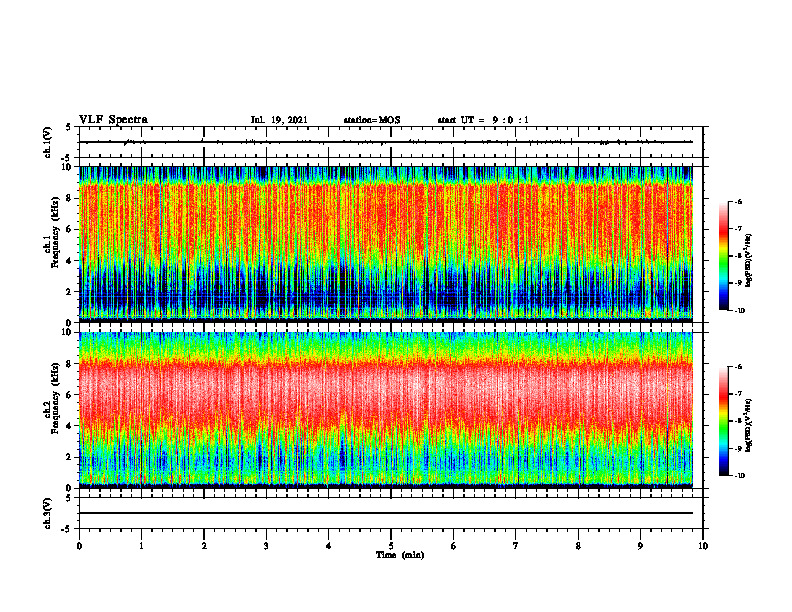
Task: Click the ch.1 spectrogram "2" kHz tick label
Action: (x=69, y=292)
